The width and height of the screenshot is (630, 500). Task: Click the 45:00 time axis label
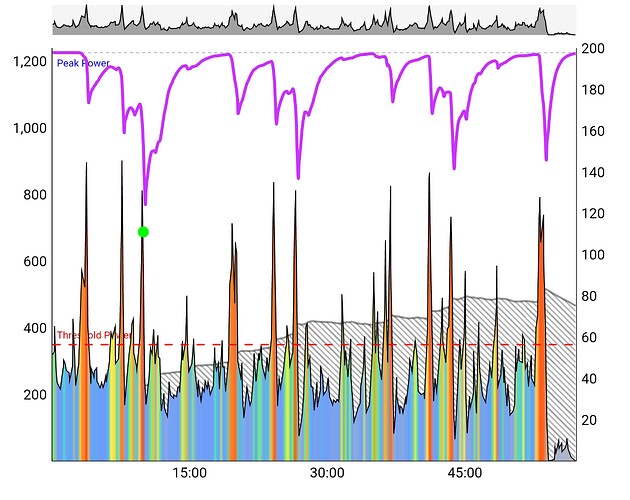click(465, 473)
